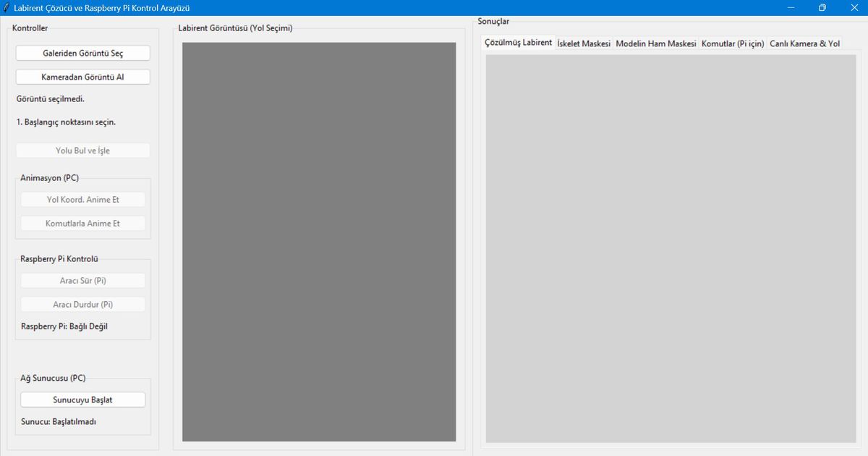Minimize the Labirent Çözücü window
Image resolution: width=868 pixels, height=456 pixels.
791,7
